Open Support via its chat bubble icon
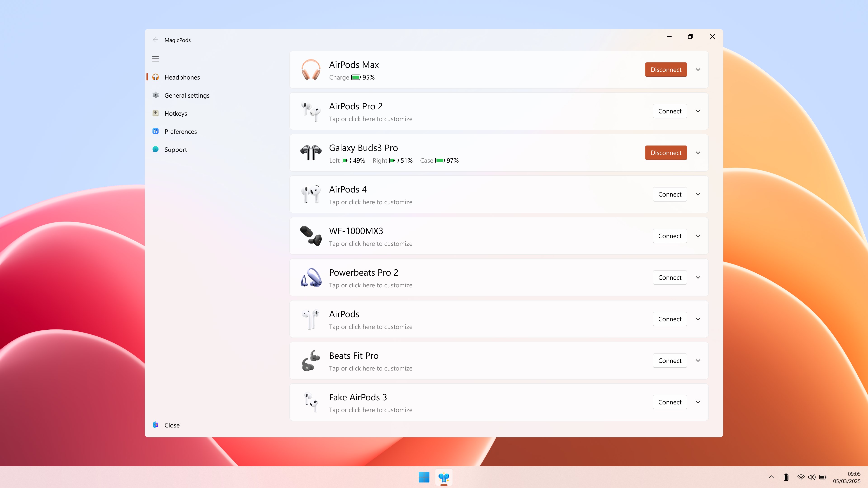This screenshot has width=868, height=488. [156, 150]
